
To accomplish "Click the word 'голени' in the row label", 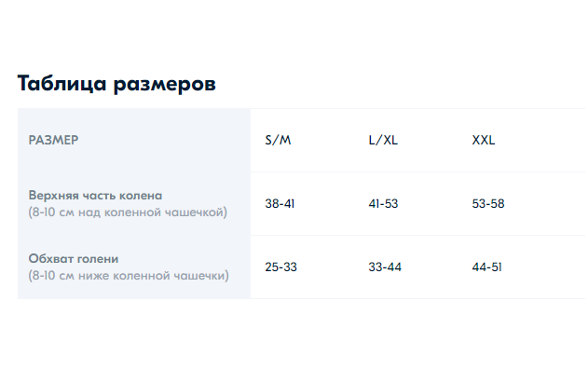I will coord(98,259).
